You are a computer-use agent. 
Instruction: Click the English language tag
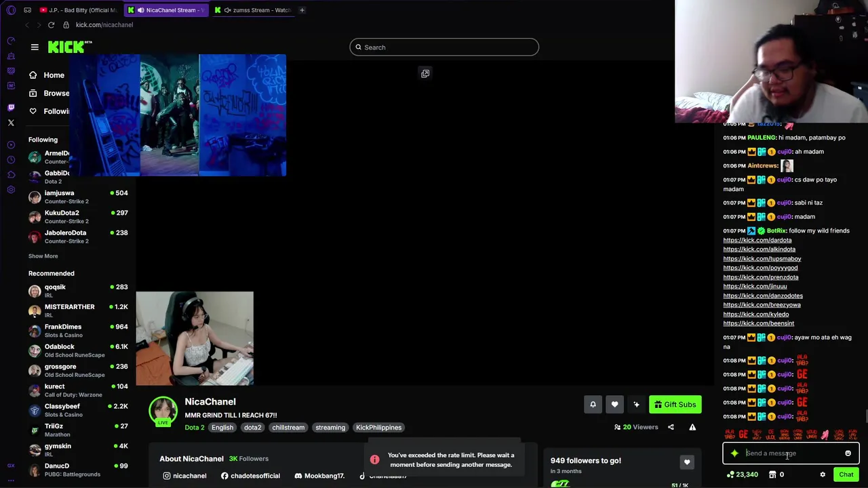point(222,428)
